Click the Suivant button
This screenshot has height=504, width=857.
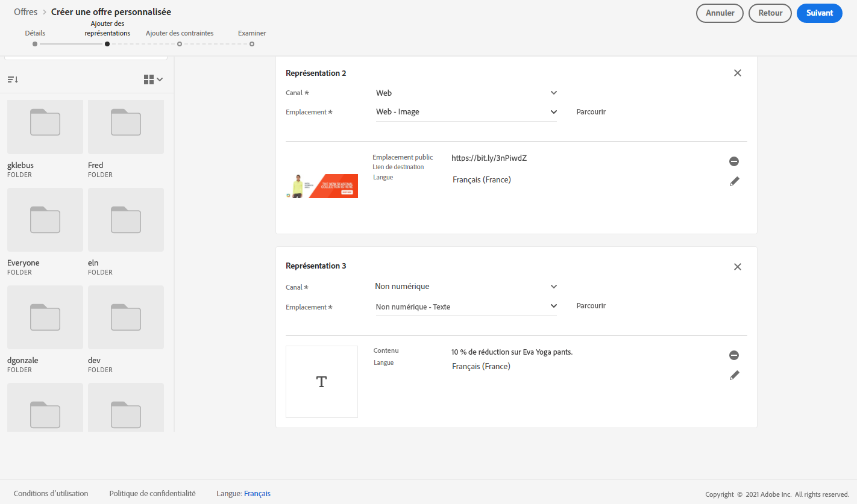click(x=819, y=13)
